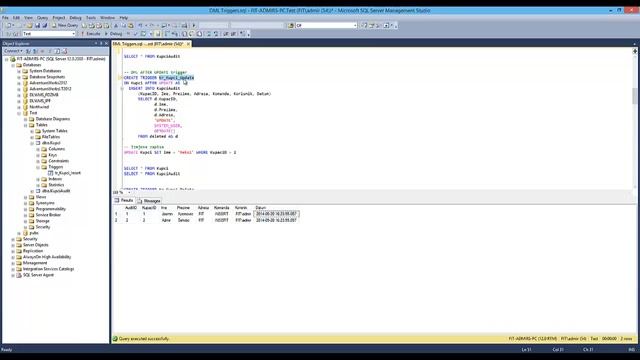Click the Cut icon in toolbar
The height and width of the screenshot is (360, 640).
116,25
